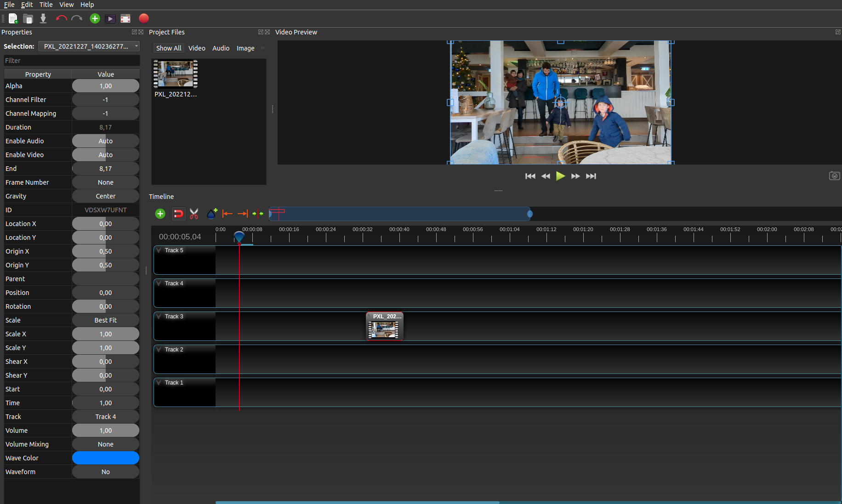
Task: Switch to the Video tab in Project Files
Action: (197, 48)
